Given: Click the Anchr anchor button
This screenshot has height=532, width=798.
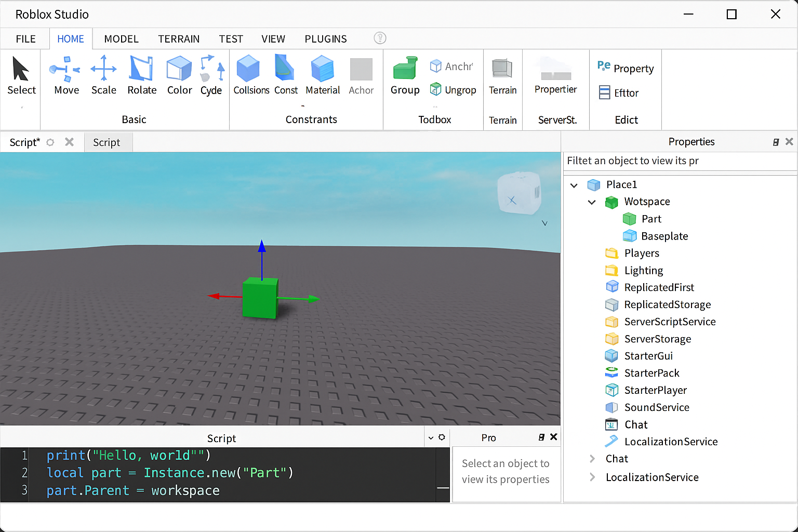Looking at the screenshot, I should point(451,66).
